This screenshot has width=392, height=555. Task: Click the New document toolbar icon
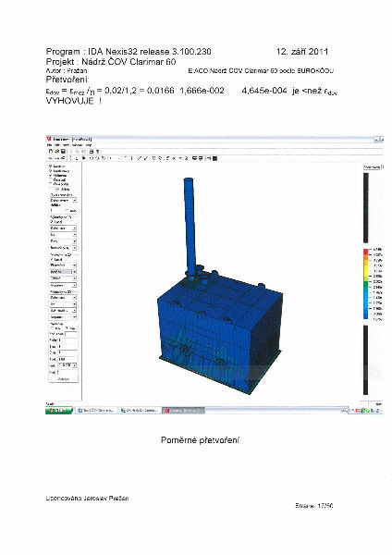pyautogui.click(x=51, y=151)
